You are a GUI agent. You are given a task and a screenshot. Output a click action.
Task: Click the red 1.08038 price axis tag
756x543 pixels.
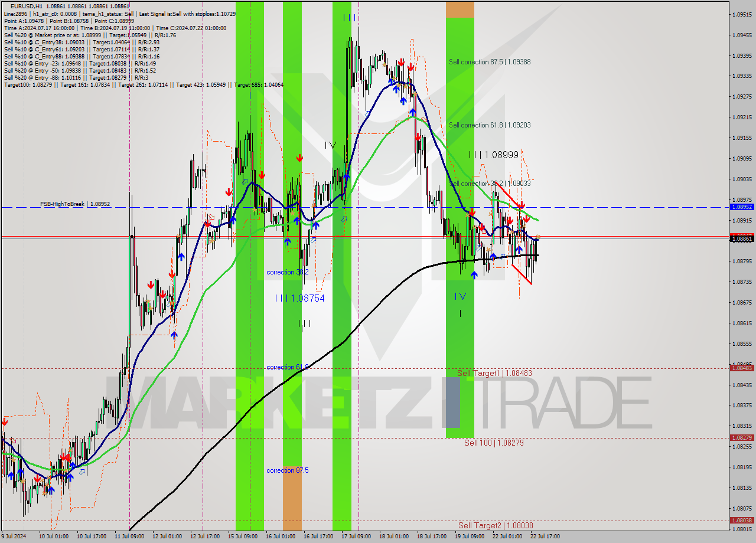pyautogui.click(x=741, y=520)
